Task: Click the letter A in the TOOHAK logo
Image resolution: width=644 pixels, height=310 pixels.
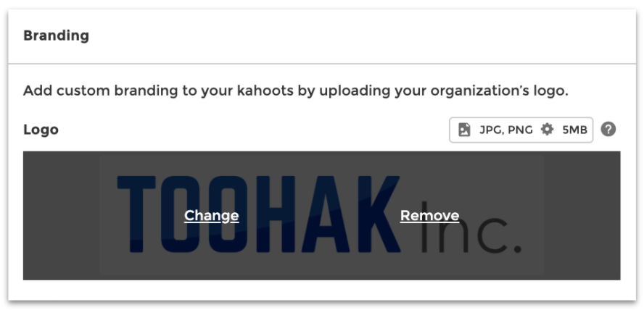Action: coord(326,214)
